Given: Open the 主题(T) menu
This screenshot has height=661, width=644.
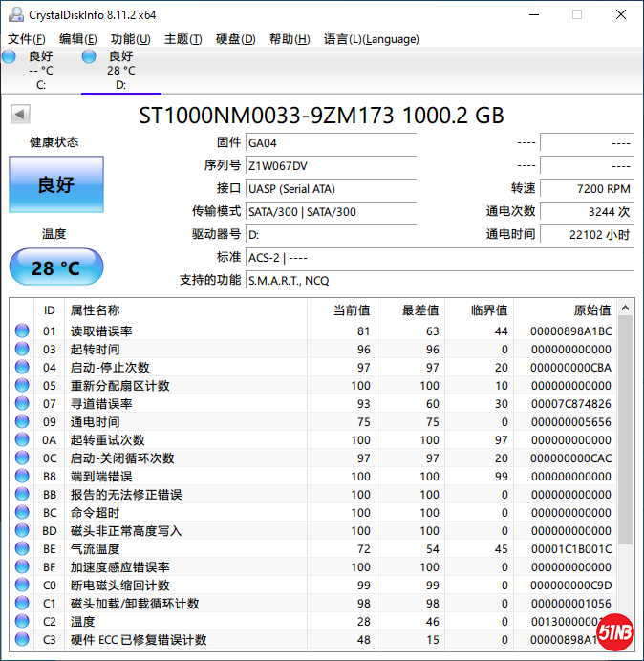Looking at the screenshot, I should (x=182, y=39).
